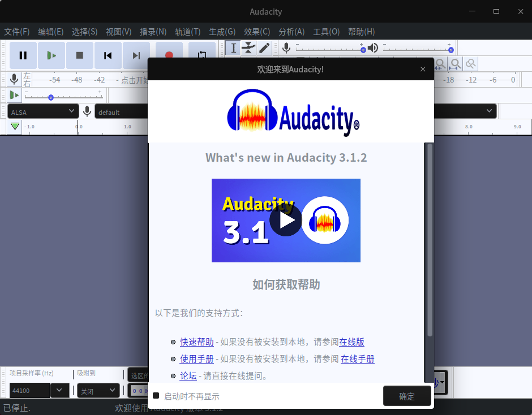Screen dimensions: 532x415
Task: Select the Selection tool in the toolbar
Action: click(x=233, y=49)
